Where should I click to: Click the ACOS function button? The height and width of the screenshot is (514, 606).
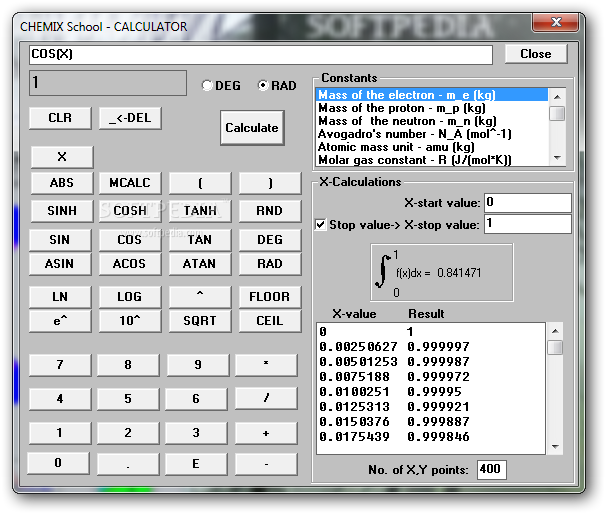coord(130,264)
